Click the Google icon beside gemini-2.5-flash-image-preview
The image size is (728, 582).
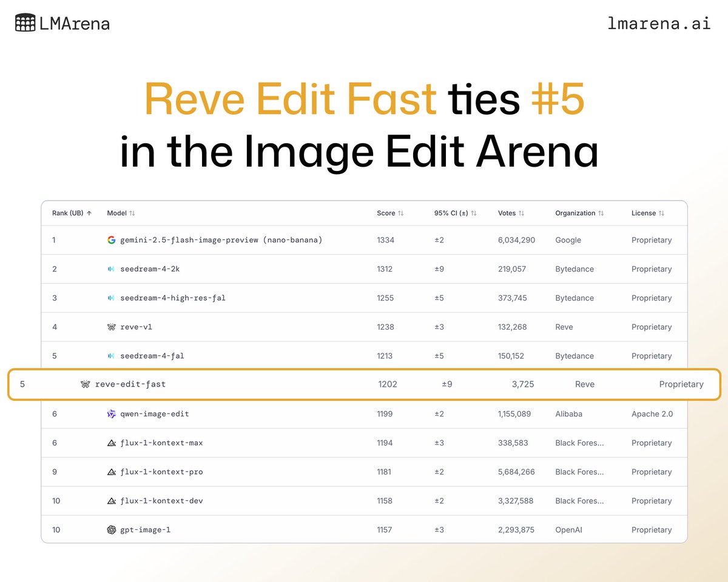(111, 240)
